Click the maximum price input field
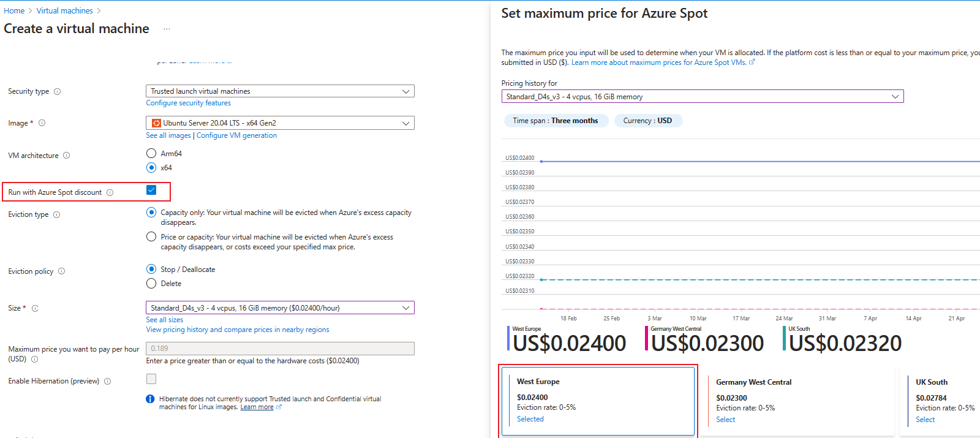The image size is (980, 438). click(280, 349)
